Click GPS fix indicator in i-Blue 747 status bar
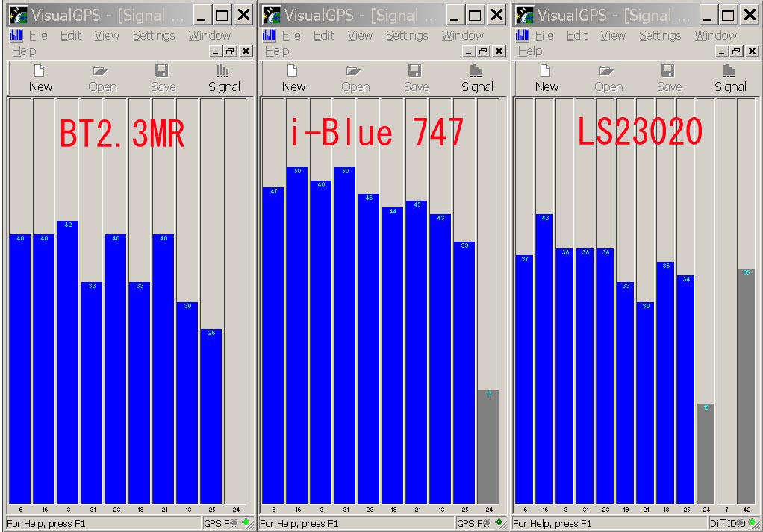 point(473,523)
